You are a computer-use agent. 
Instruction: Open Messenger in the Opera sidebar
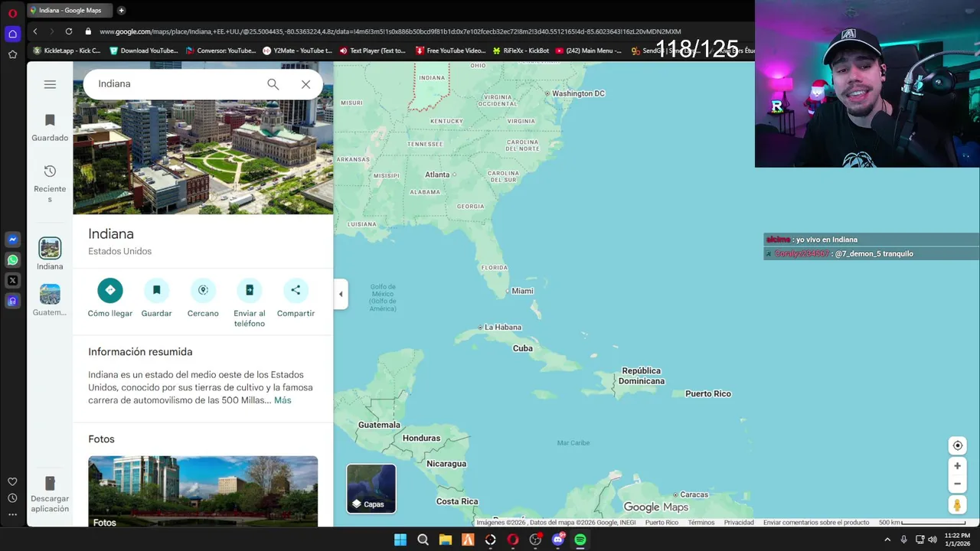click(x=12, y=240)
